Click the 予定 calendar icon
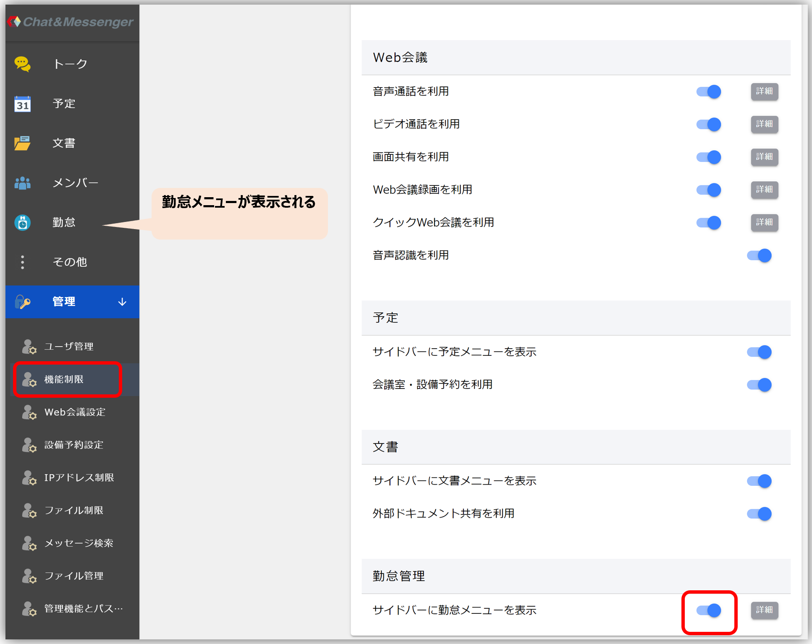This screenshot has width=812, height=644. [22, 104]
